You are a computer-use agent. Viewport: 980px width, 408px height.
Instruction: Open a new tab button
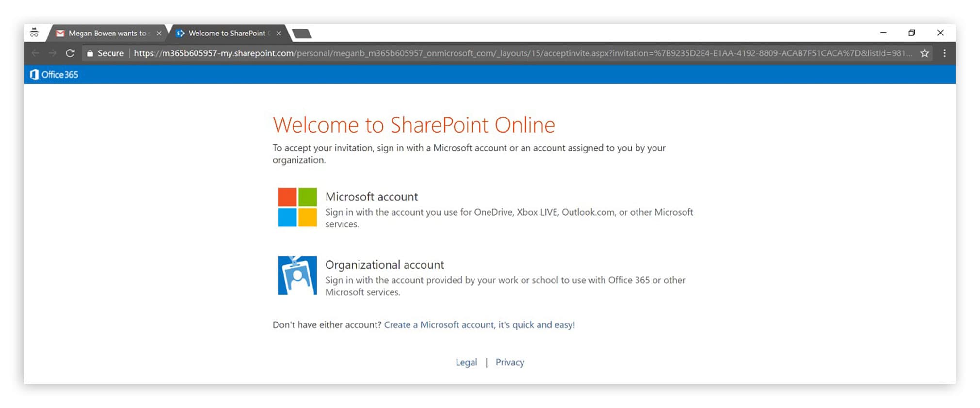(302, 34)
